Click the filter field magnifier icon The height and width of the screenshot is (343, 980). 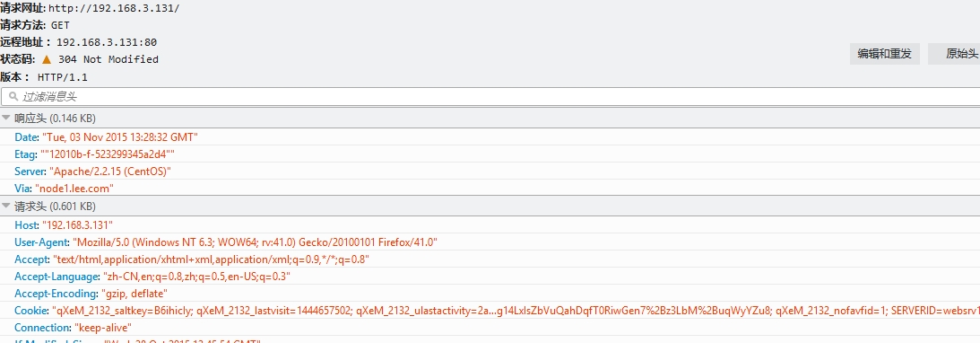pyautogui.click(x=13, y=97)
